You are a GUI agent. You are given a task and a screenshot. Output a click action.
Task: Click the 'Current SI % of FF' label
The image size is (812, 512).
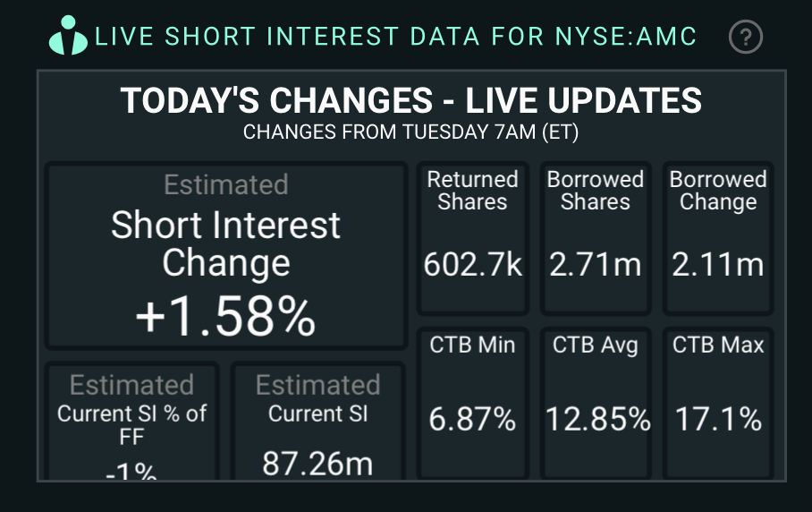pyautogui.click(x=132, y=425)
